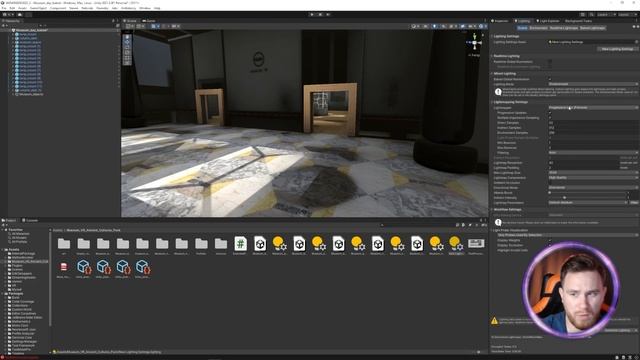Open the Lighting Mode dropdown

pyautogui.click(x=593, y=84)
